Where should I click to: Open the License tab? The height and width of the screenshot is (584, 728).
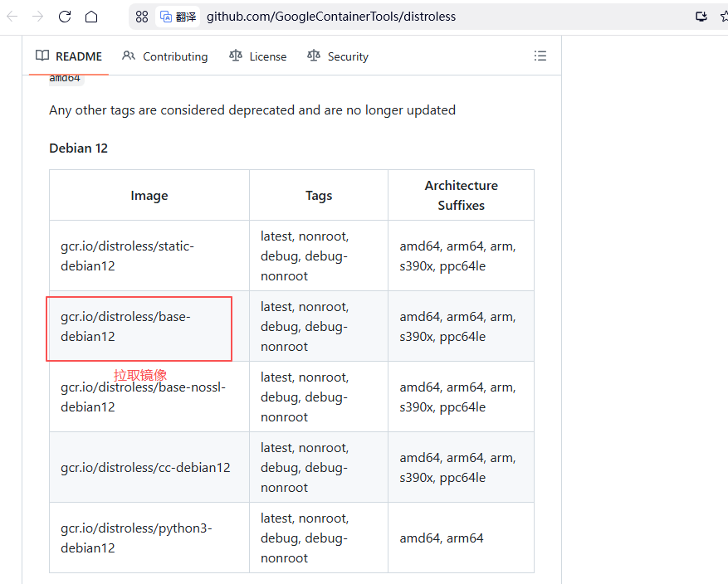pos(257,56)
